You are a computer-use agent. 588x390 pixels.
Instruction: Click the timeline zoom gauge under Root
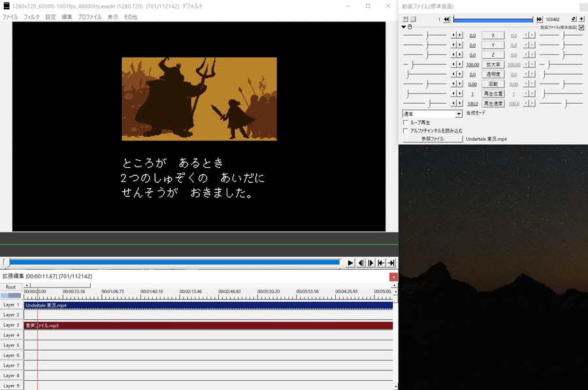(x=11, y=295)
